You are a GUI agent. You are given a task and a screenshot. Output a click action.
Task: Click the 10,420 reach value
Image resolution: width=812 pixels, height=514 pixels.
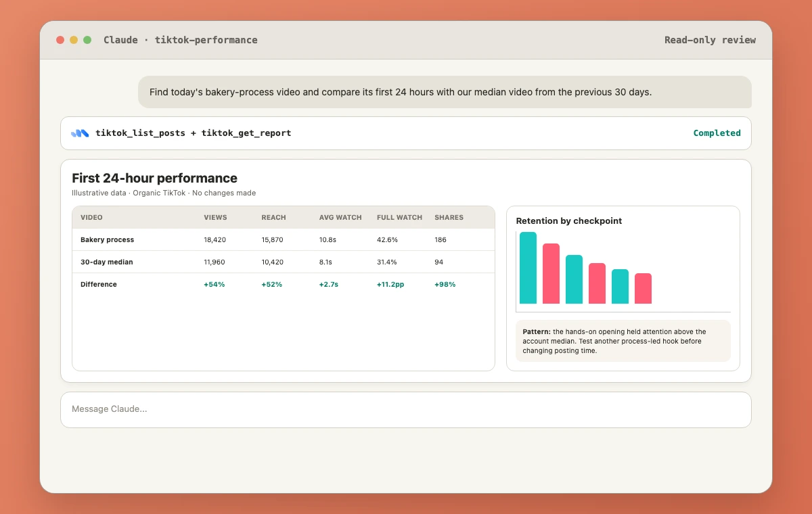[x=272, y=262]
